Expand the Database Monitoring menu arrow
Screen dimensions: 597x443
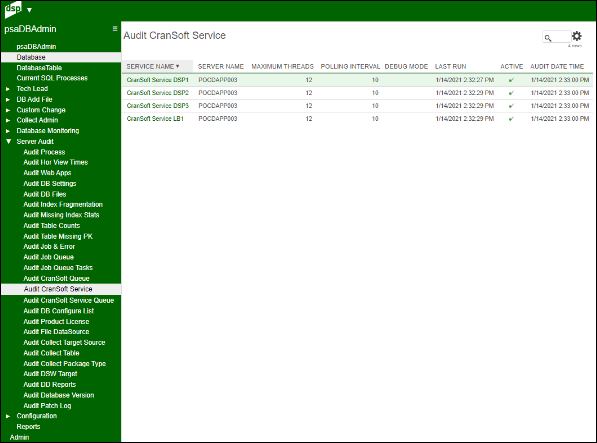pos(8,131)
